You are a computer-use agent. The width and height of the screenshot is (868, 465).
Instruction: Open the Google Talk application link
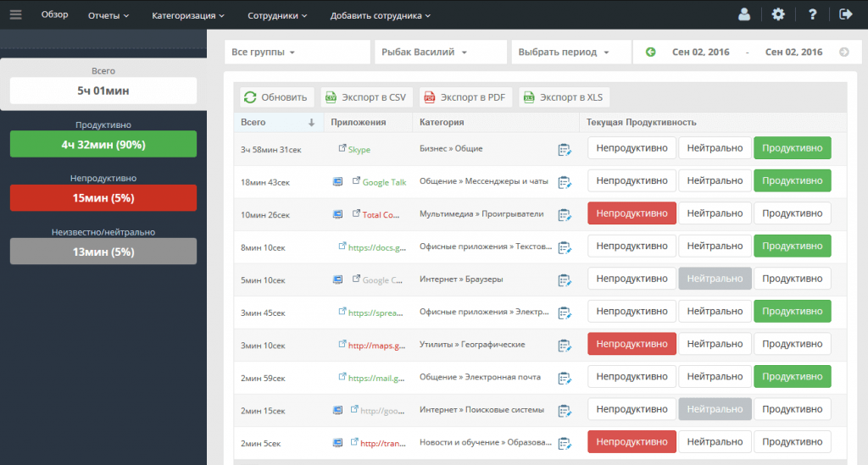tap(384, 182)
